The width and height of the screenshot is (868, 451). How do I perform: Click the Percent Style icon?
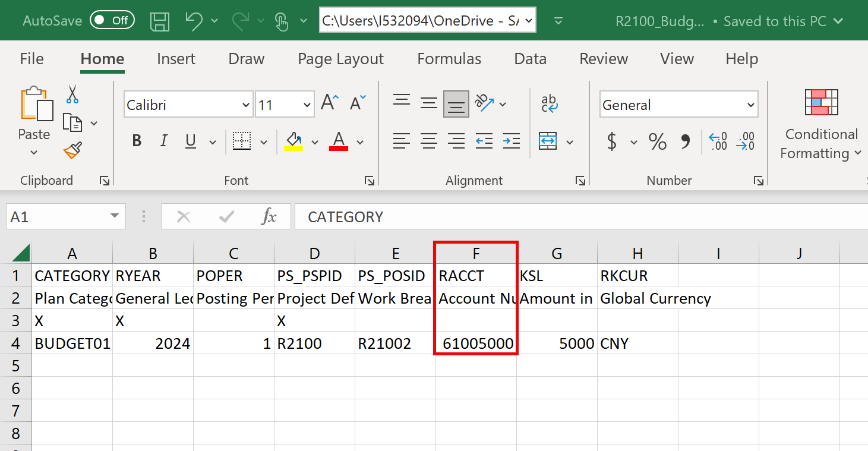(657, 141)
